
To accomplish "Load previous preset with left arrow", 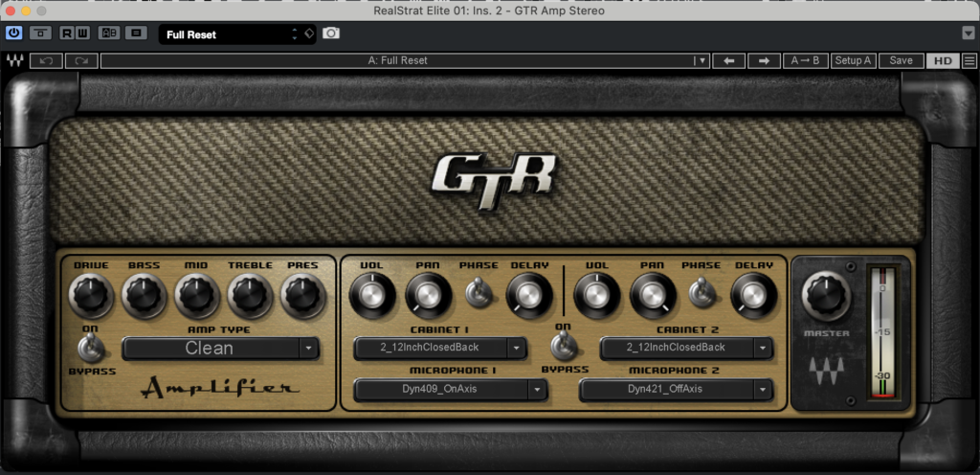I will (x=729, y=60).
